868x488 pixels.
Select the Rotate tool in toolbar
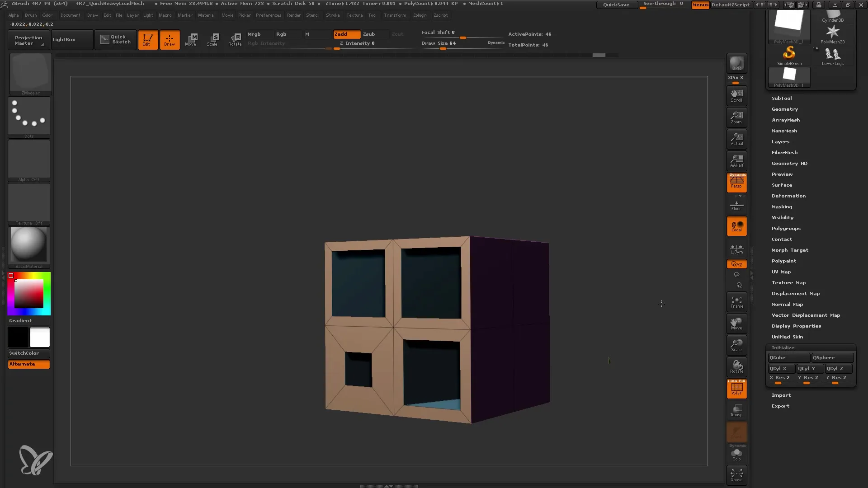click(234, 39)
